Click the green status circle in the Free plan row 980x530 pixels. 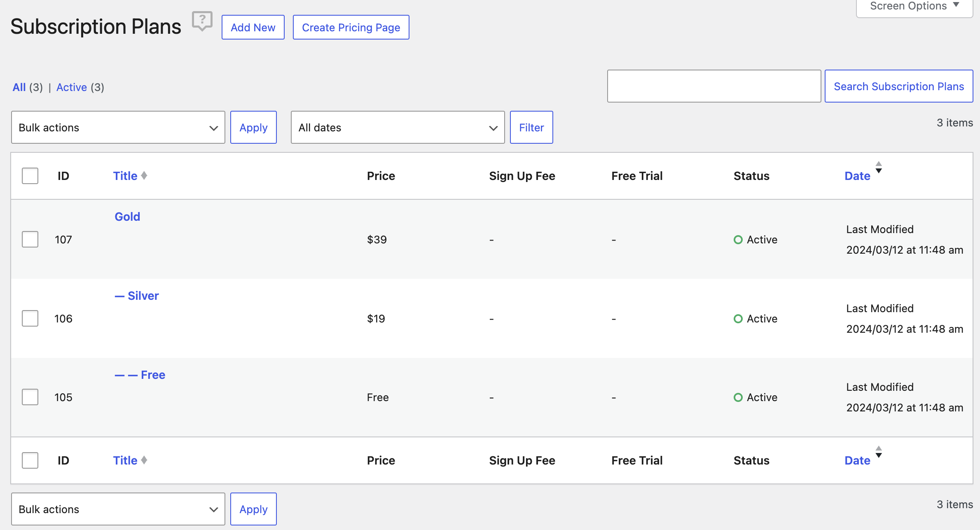point(738,397)
